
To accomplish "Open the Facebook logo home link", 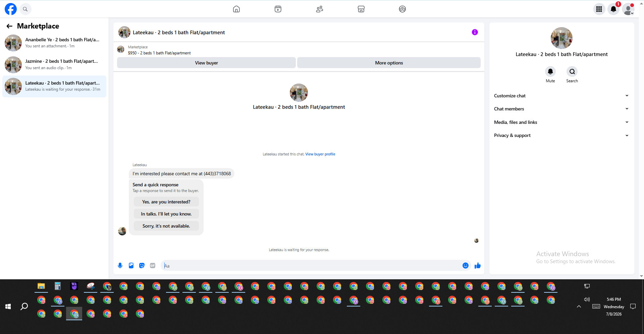I will pyautogui.click(x=11, y=9).
